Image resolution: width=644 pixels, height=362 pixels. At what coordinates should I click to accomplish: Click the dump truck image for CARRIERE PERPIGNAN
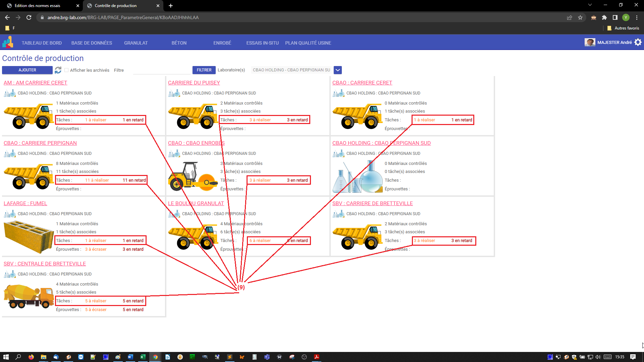click(29, 176)
